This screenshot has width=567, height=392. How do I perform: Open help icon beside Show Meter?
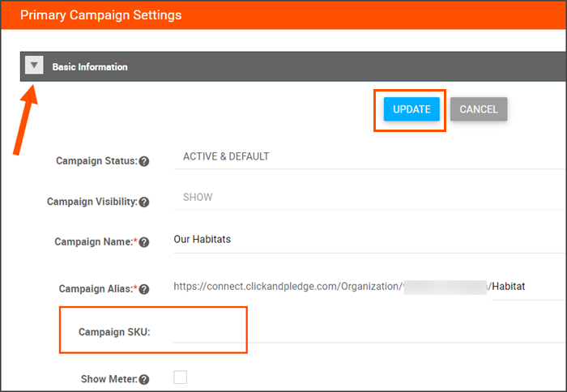pyautogui.click(x=144, y=379)
